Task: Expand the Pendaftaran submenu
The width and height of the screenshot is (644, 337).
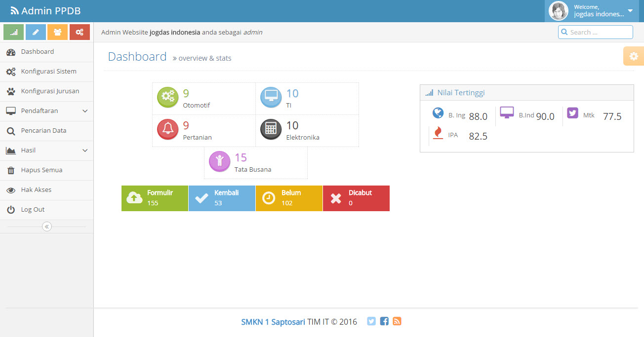Action: point(47,111)
